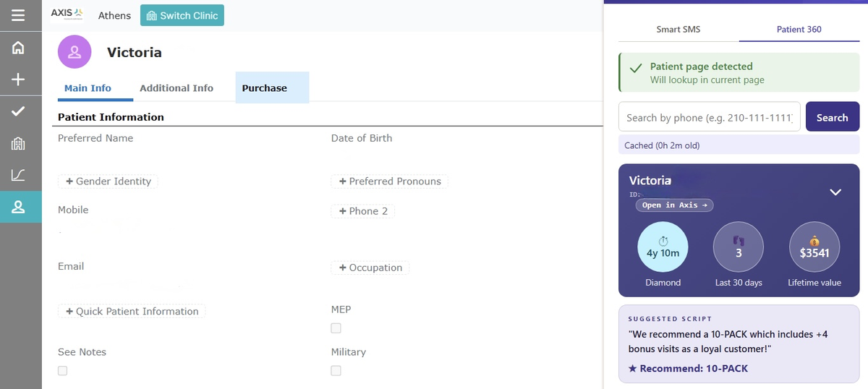The height and width of the screenshot is (389, 868).
Task: Click the Patient page detected banner text
Action: [701, 67]
